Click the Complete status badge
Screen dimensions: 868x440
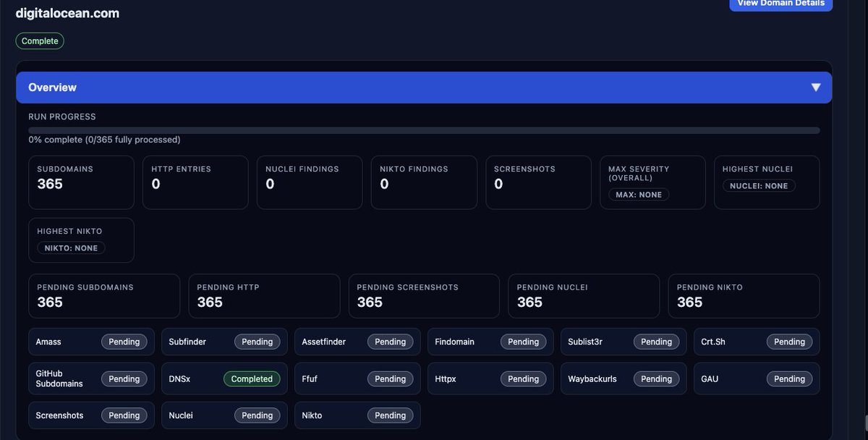pyautogui.click(x=40, y=41)
